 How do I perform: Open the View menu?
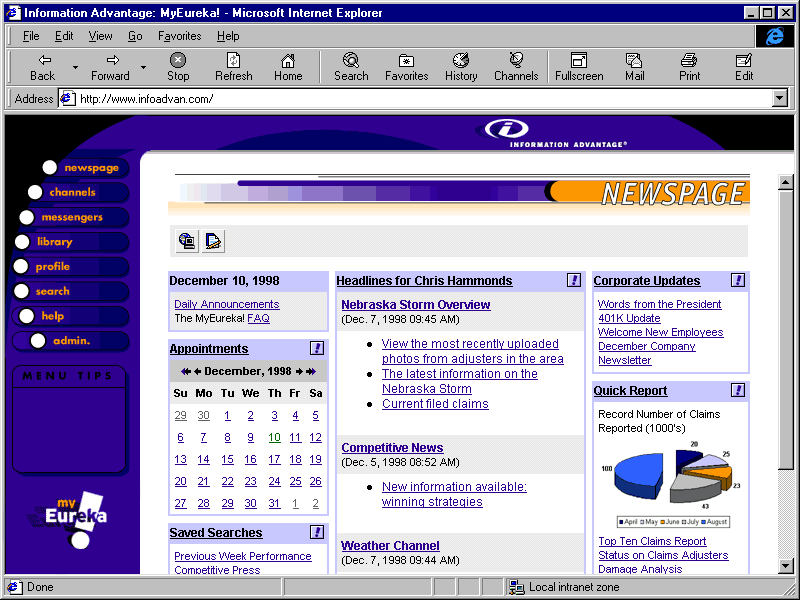(x=100, y=36)
